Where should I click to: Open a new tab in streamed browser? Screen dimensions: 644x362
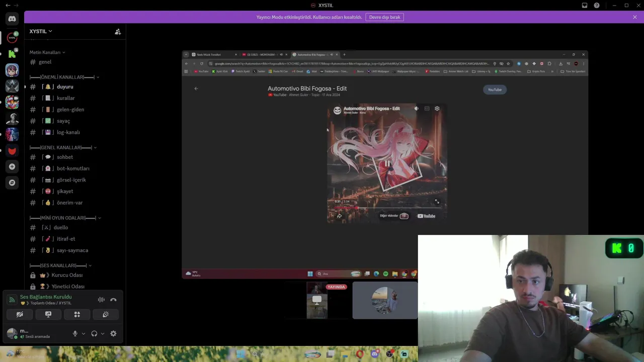click(344, 54)
